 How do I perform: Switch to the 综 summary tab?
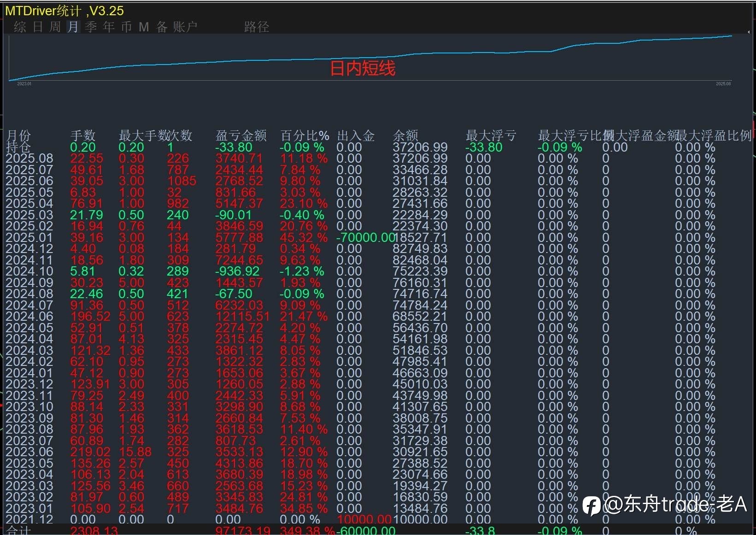pyautogui.click(x=20, y=27)
